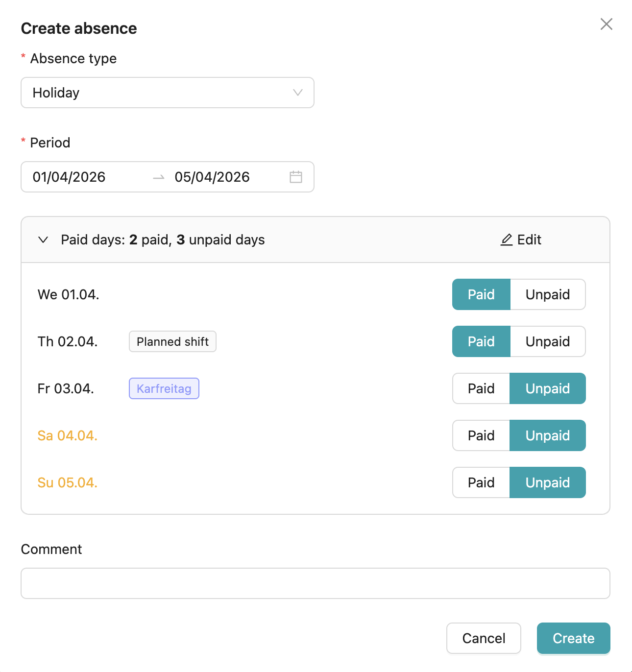The width and height of the screenshot is (632, 672).
Task: Mark Sunday 05.04. as Paid
Action: [x=481, y=482]
